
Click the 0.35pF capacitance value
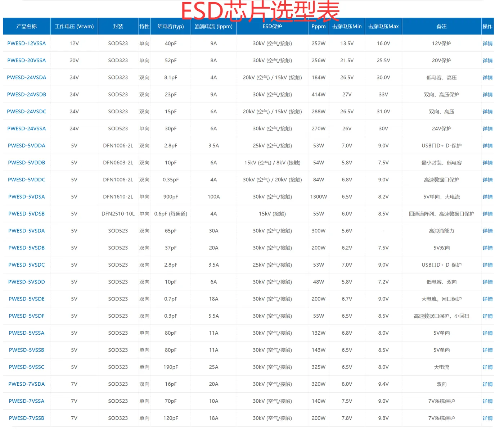point(171,180)
